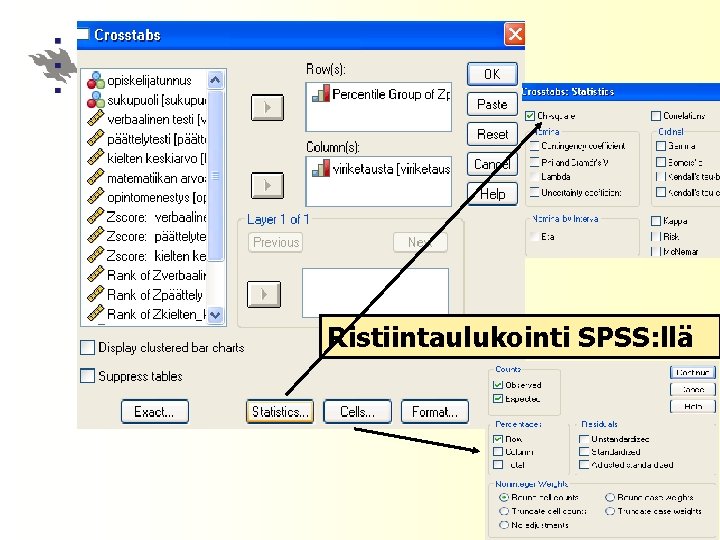Move variable to Column(s) with arrow button
The image size is (720, 540).
267,186
